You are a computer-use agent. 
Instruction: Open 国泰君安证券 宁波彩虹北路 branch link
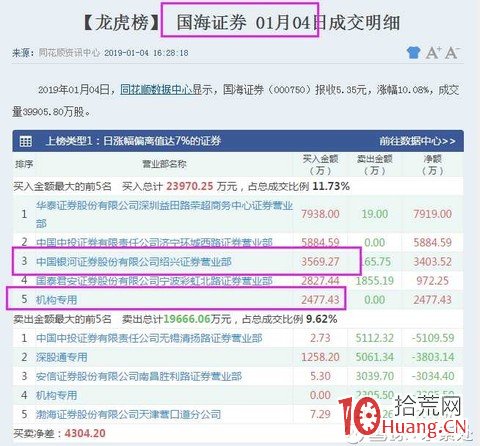154,281
